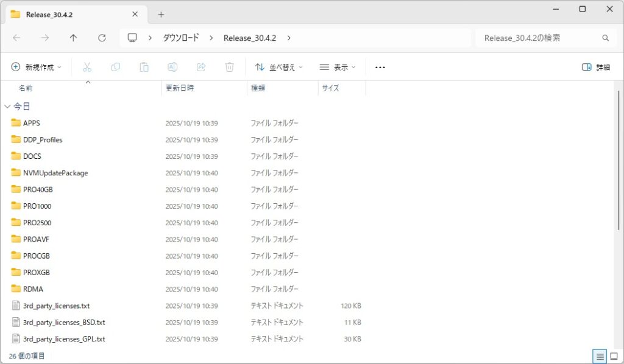Switch to details list view layout
Screen dimensions: 624x364
[600, 356]
